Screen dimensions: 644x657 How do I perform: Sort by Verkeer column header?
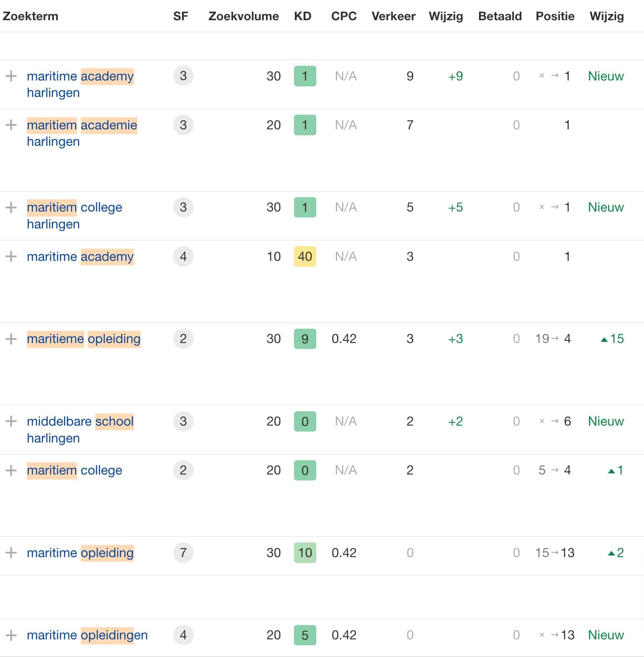point(393,16)
